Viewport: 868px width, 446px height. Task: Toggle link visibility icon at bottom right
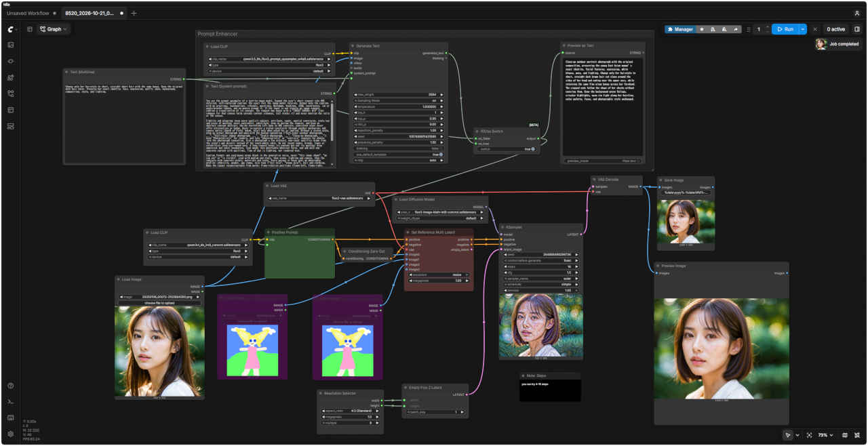point(857,435)
